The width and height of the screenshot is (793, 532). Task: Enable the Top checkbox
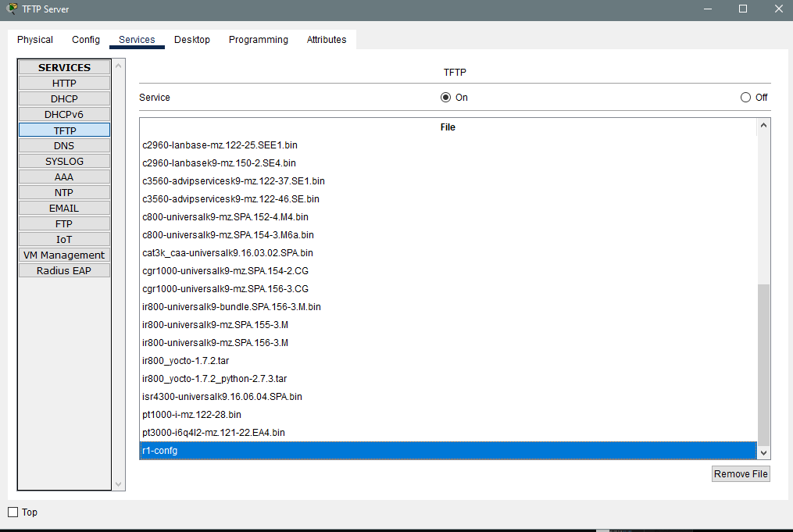point(13,512)
